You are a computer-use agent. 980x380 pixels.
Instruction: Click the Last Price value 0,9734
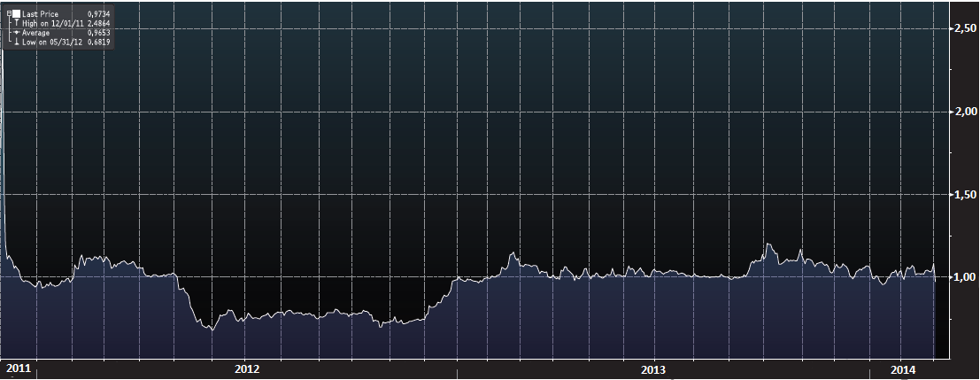(x=99, y=14)
